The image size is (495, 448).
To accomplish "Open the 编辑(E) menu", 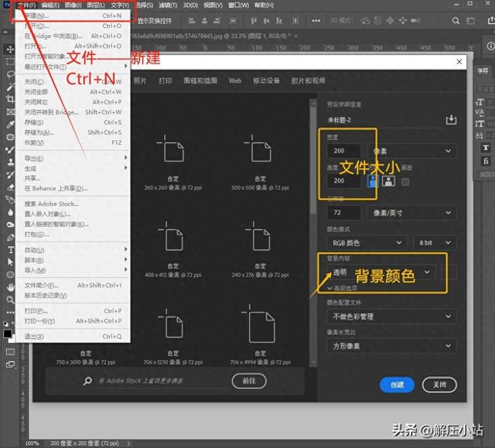I will (x=50, y=5).
